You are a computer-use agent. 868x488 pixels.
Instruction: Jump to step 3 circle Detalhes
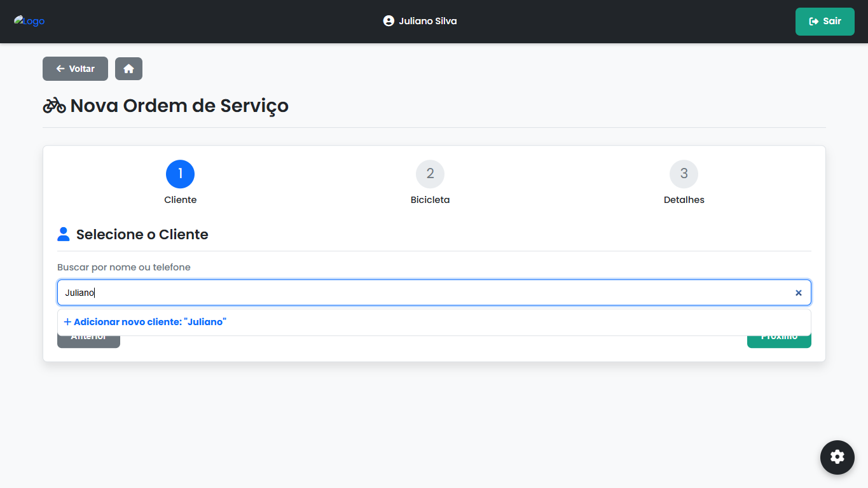click(x=684, y=174)
